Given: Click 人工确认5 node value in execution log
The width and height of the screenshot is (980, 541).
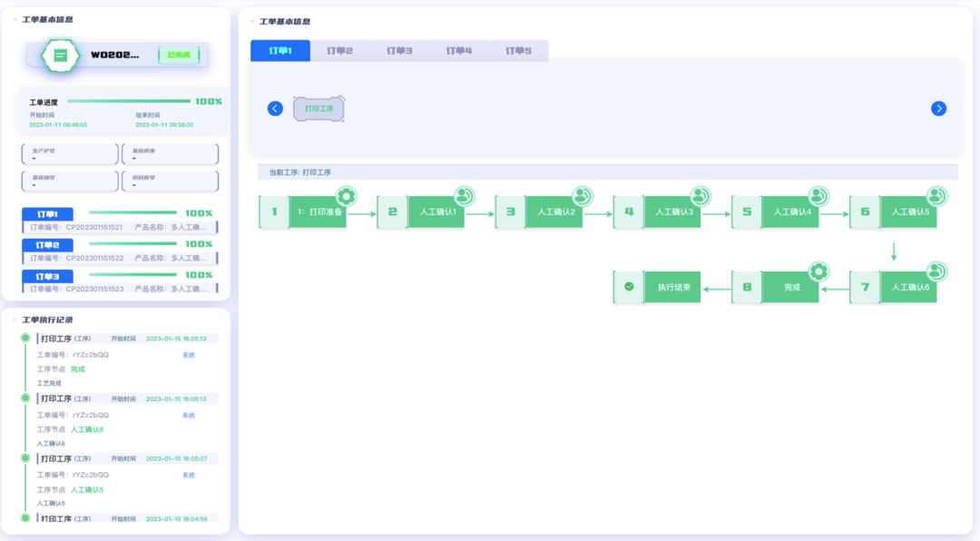Looking at the screenshot, I should pos(87,490).
